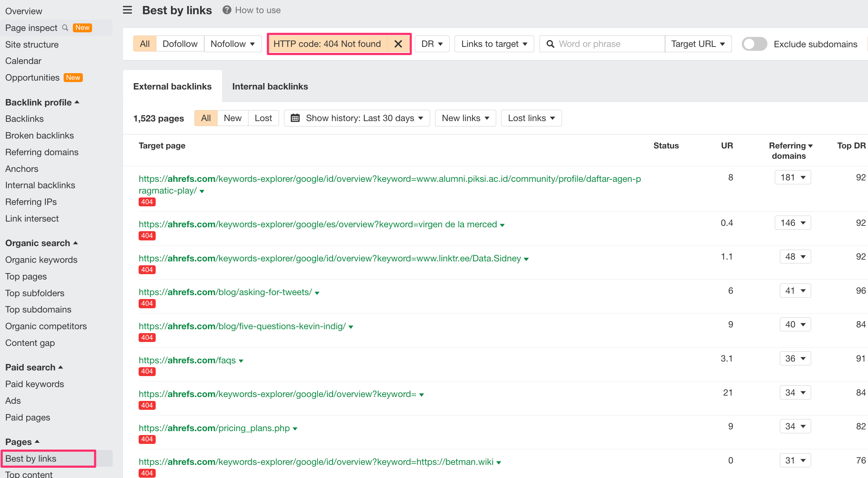
Task: Open Broken backlinks in sidebar
Action: click(39, 135)
